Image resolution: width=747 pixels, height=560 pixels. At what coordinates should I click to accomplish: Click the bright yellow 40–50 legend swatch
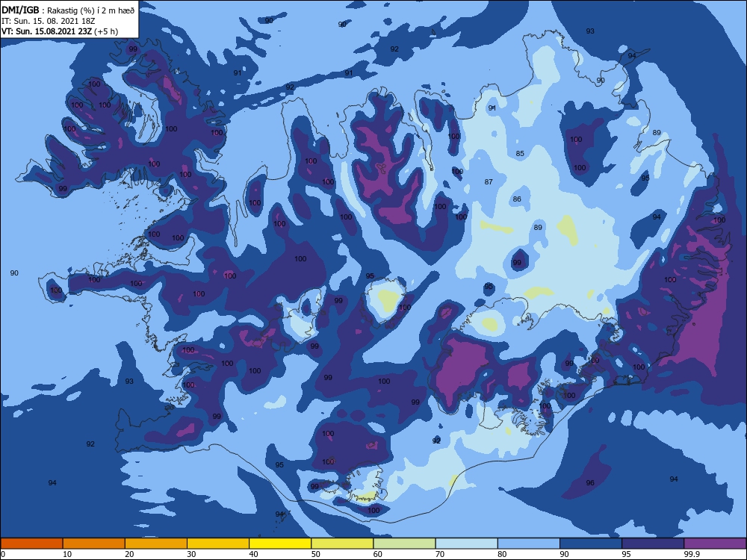(x=280, y=544)
